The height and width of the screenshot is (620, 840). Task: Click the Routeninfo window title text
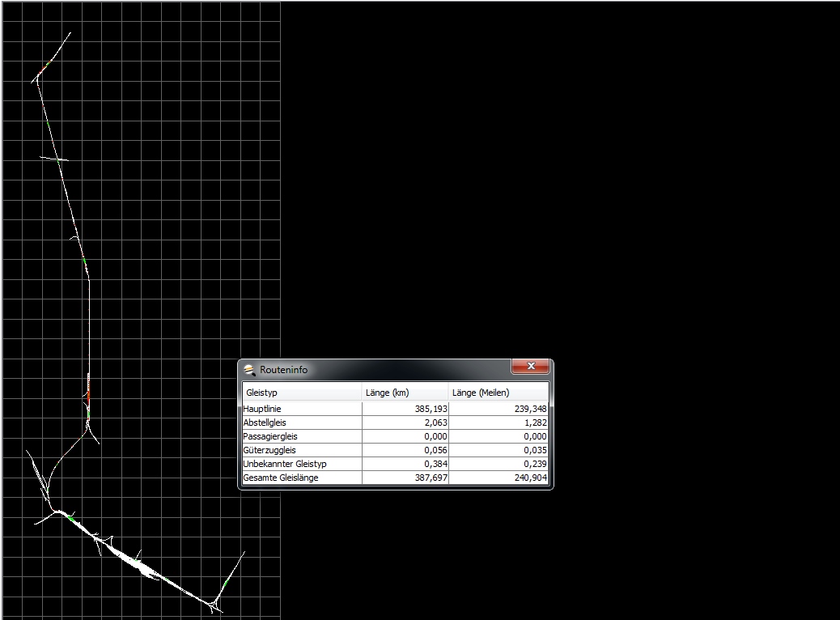pyautogui.click(x=284, y=370)
